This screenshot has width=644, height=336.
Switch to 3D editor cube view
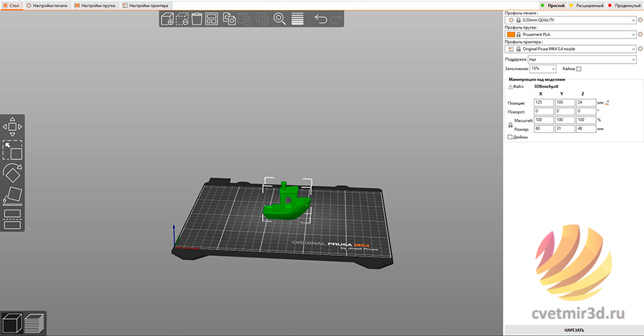pos(11,323)
